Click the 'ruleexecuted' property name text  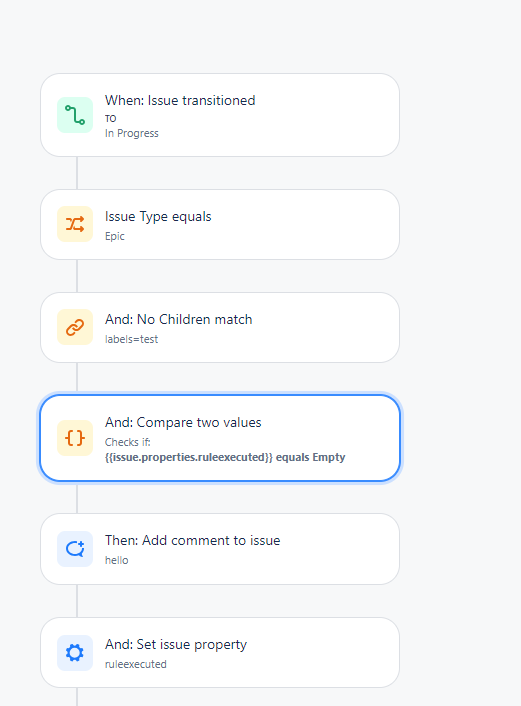click(136, 664)
